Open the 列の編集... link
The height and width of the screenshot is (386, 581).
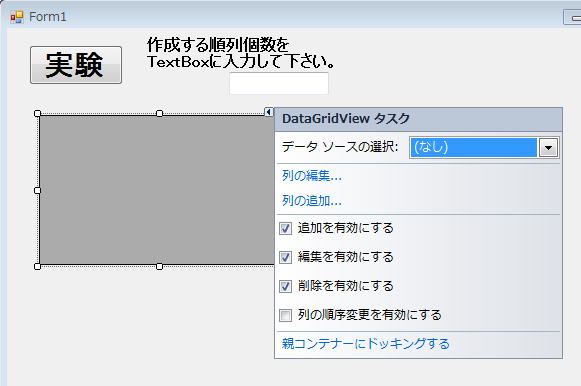click(312, 176)
